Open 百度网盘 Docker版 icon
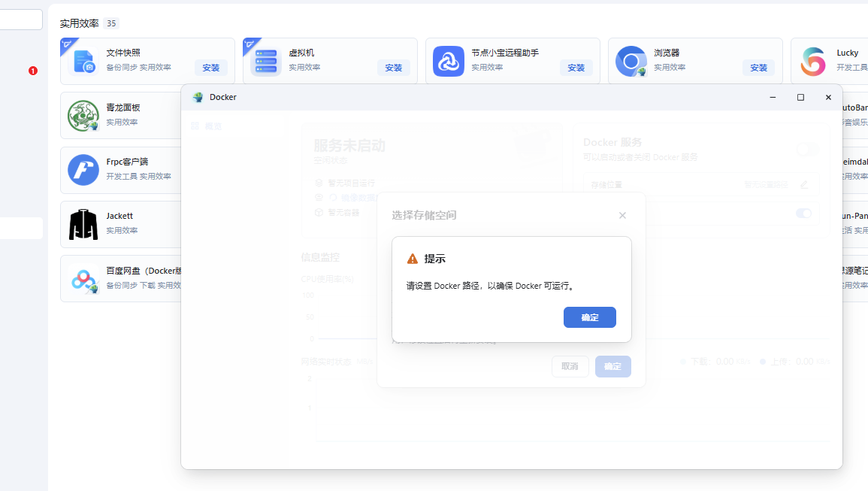 (83, 279)
